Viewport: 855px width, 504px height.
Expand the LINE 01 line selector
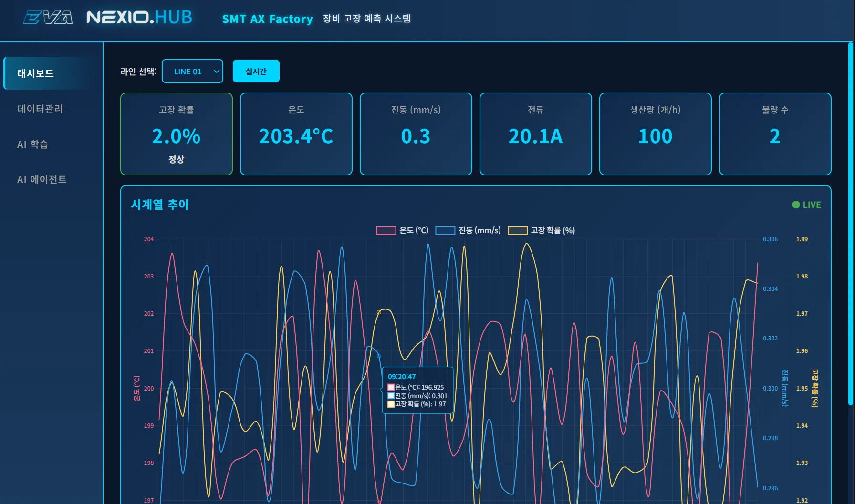(192, 71)
